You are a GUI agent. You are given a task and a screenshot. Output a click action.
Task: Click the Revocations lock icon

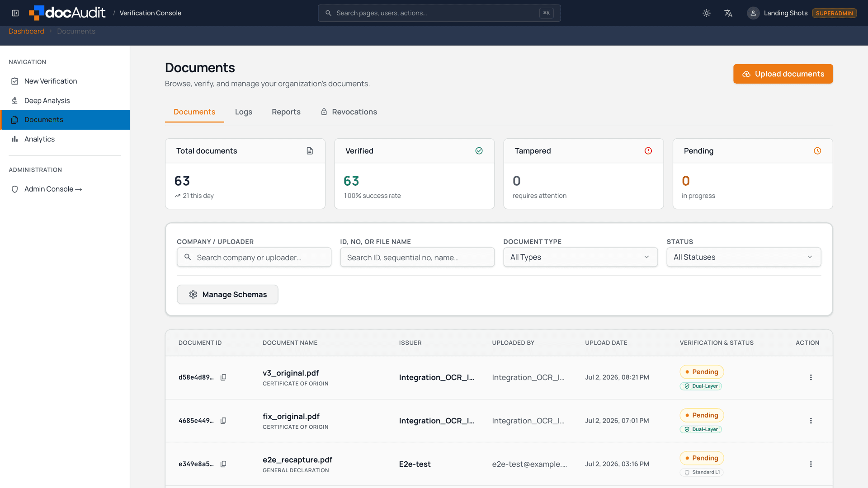324,112
